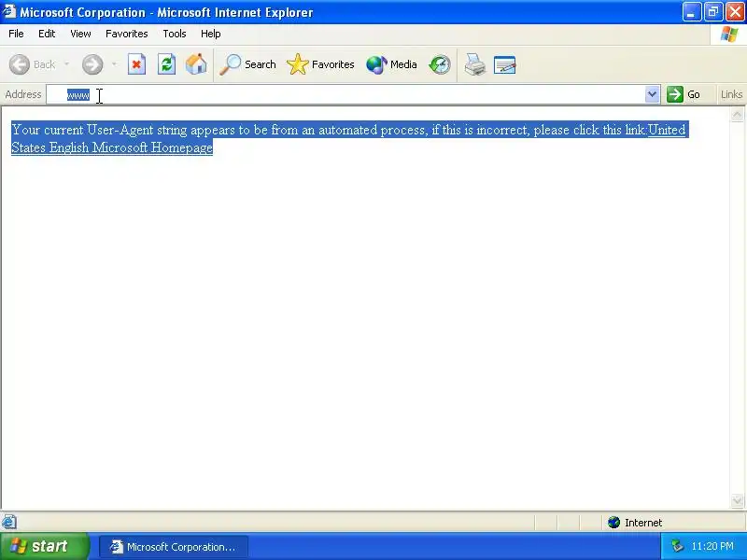This screenshot has height=560, width=747.
Task: Select the Microsoft Corporation taskbar button
Action: (x=174, y=547)
